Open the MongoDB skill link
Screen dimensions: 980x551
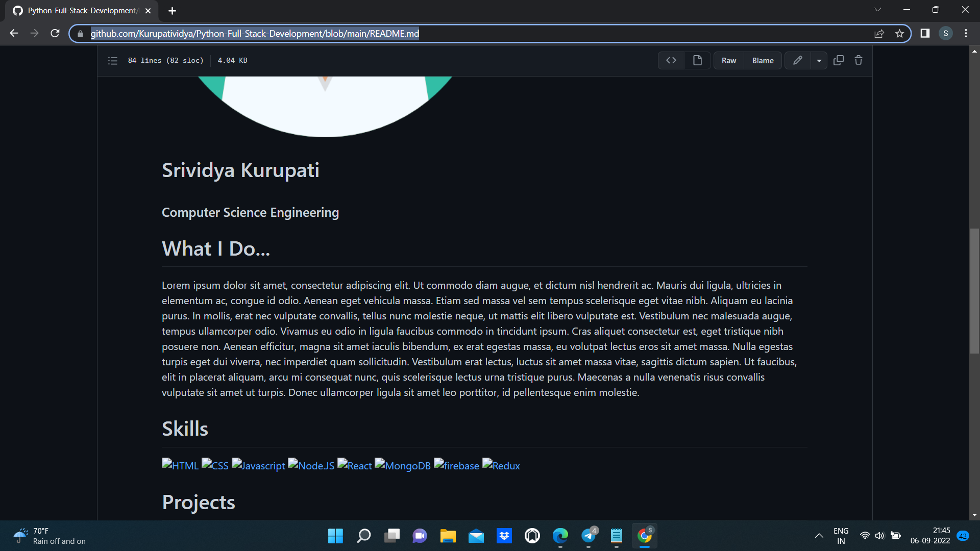click(x=402, y=465)
